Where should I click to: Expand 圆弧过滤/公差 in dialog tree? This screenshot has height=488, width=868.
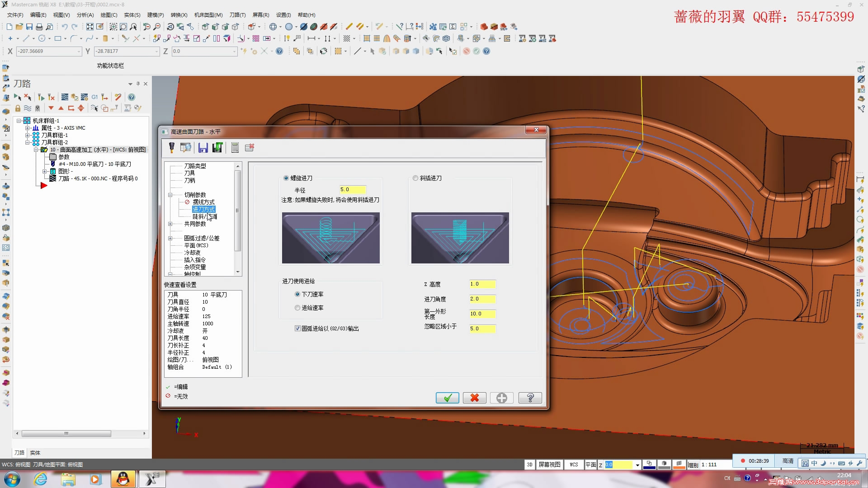click(170, 238)
